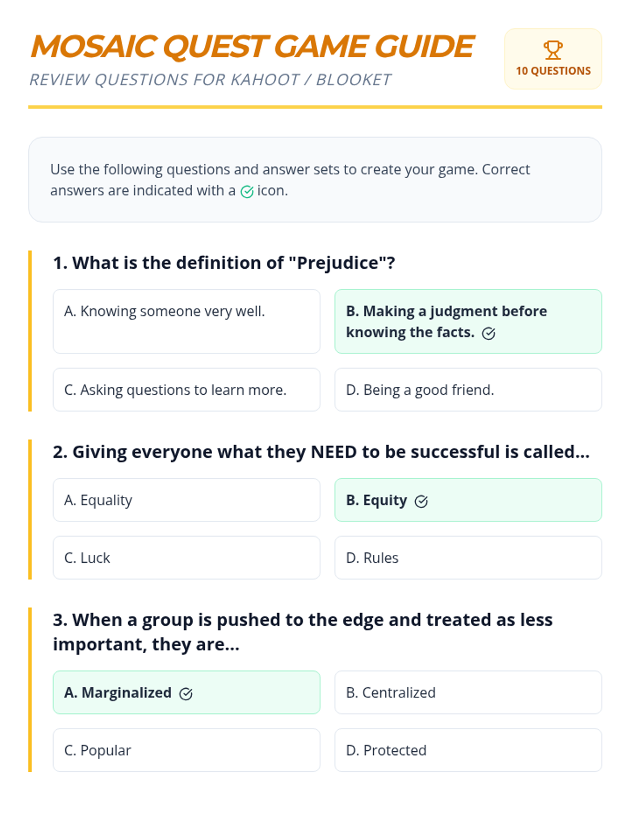Select the 'C. Luck' answer box
Image resolution: width=630 pixels, height=840 pixels.
click(186, 558)
